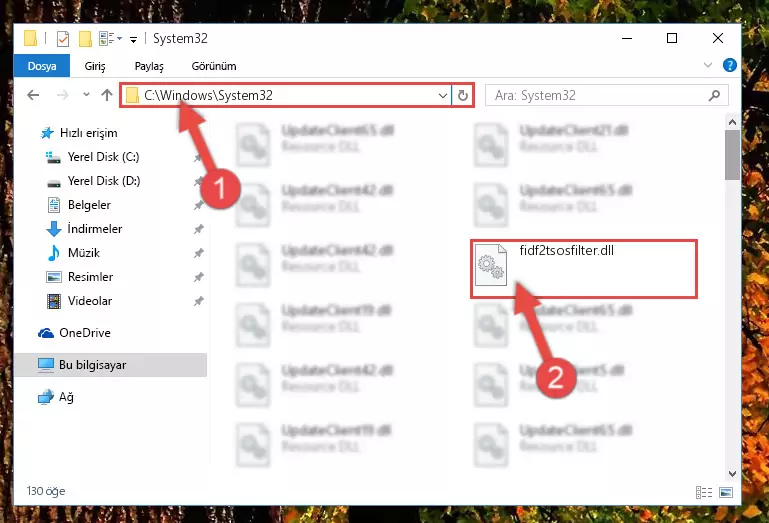Click the pin icon beside Müzik

pyautogui.click(x=199, y=253)
